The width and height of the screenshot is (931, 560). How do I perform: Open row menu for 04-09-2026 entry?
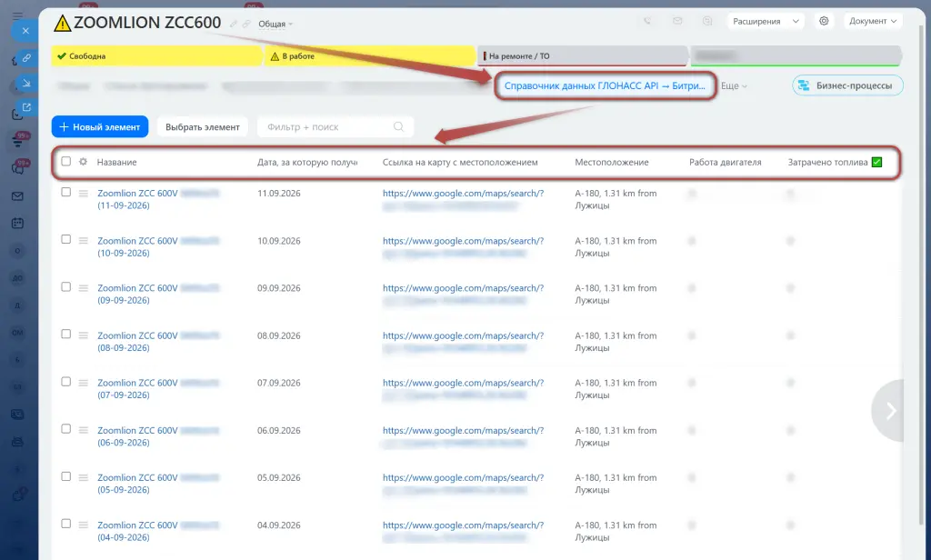83,525
